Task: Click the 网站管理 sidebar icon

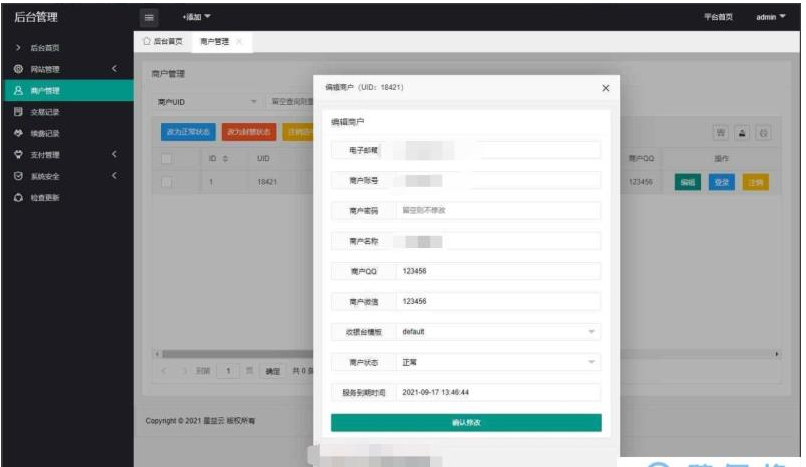Action: [x=18, y=69]
